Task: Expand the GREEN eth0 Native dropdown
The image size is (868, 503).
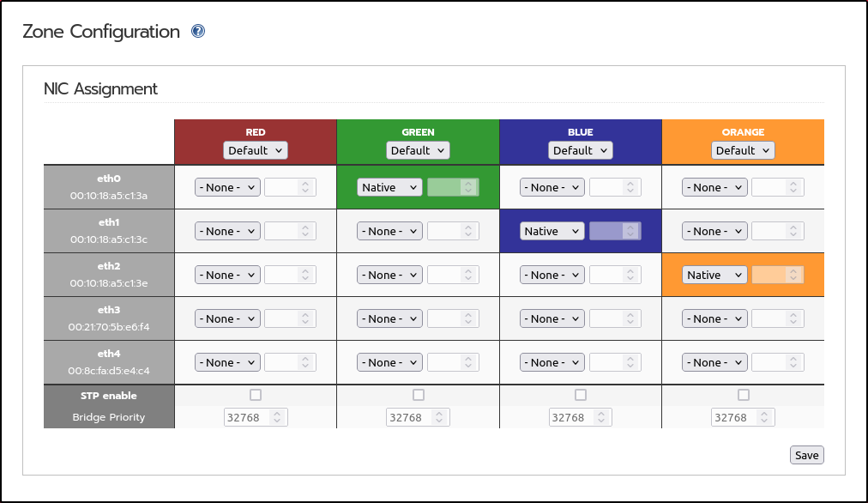Action: coord(389,187)
